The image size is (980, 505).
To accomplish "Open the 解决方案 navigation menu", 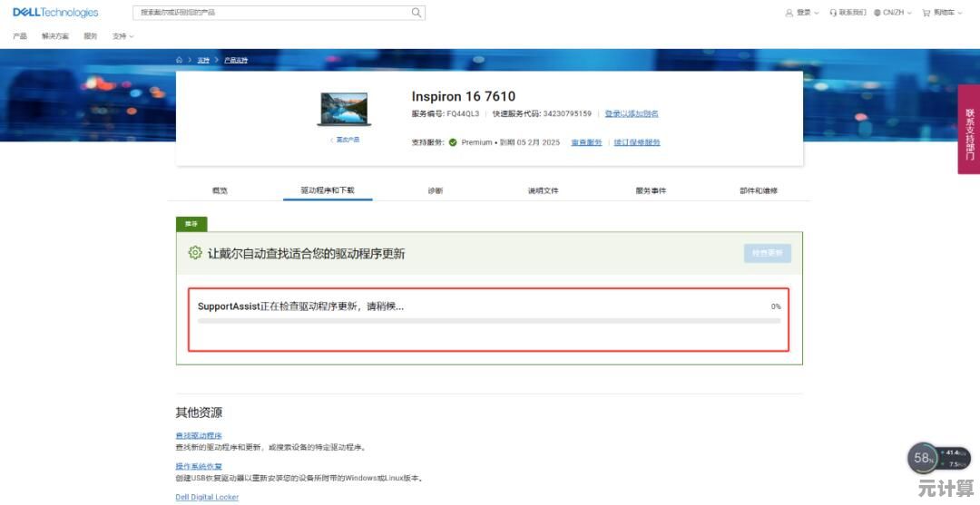I will point(55,36).
